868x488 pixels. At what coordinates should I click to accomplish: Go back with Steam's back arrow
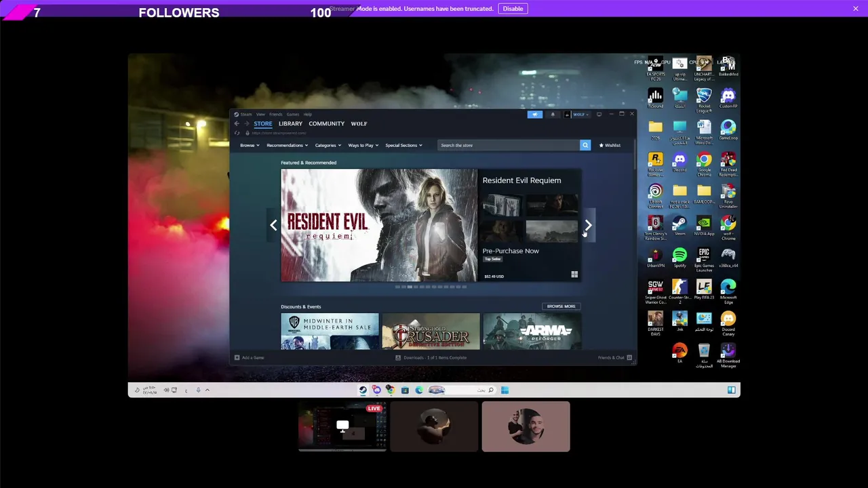pyautogui.click(x=237, y=124)
